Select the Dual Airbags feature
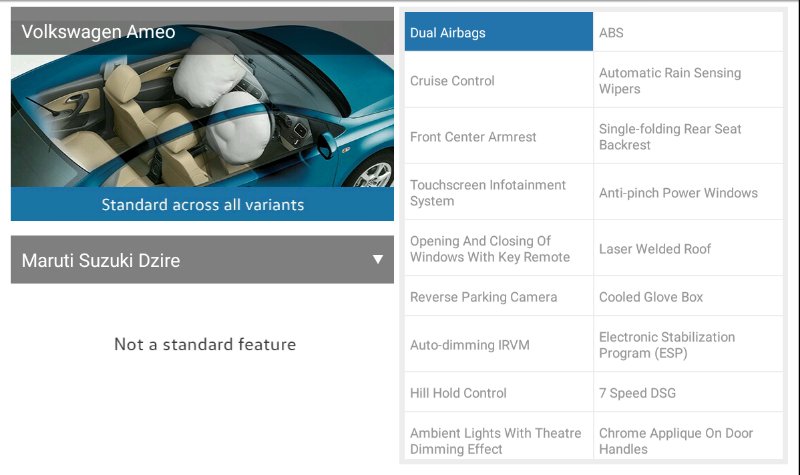 pos(498,32)
